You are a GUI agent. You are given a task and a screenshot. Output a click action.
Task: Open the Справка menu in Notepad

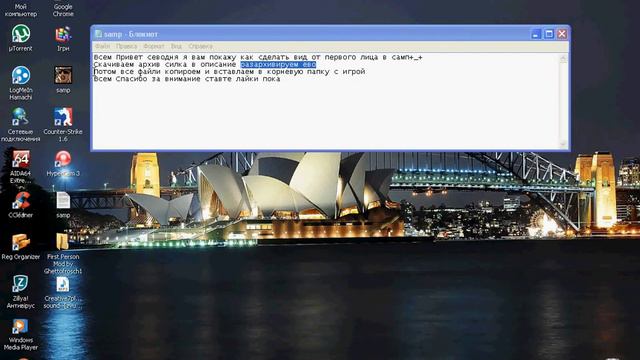point(200,46)
